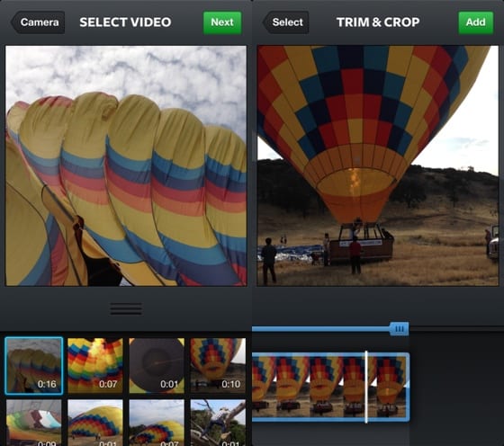Viewport: 504px width, 446px height.
Task: Open the yellow deflated balloon thumbnail
Action: point(95,423)
